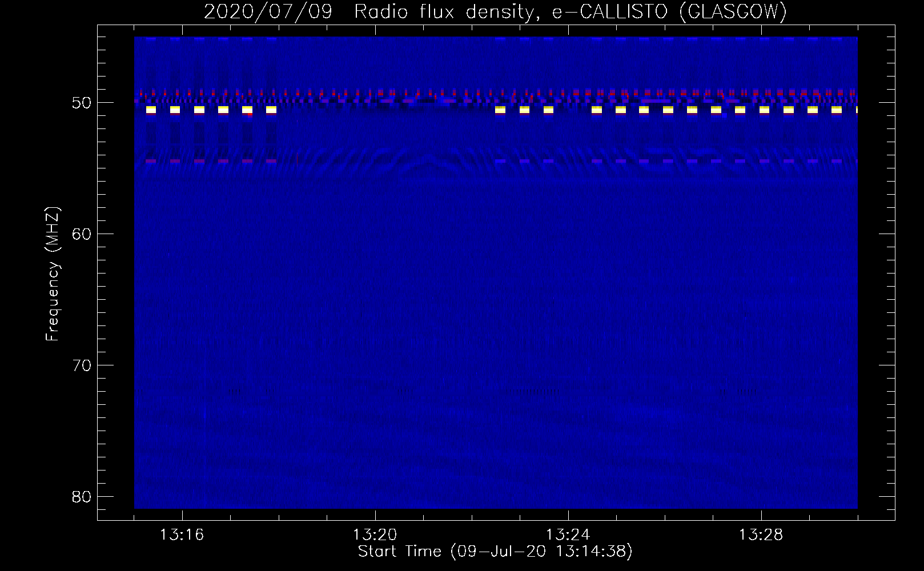This screenshot has height=571, width=924.
Task: Click the 13:28 time tick label
Action: (x=761, y=535)
